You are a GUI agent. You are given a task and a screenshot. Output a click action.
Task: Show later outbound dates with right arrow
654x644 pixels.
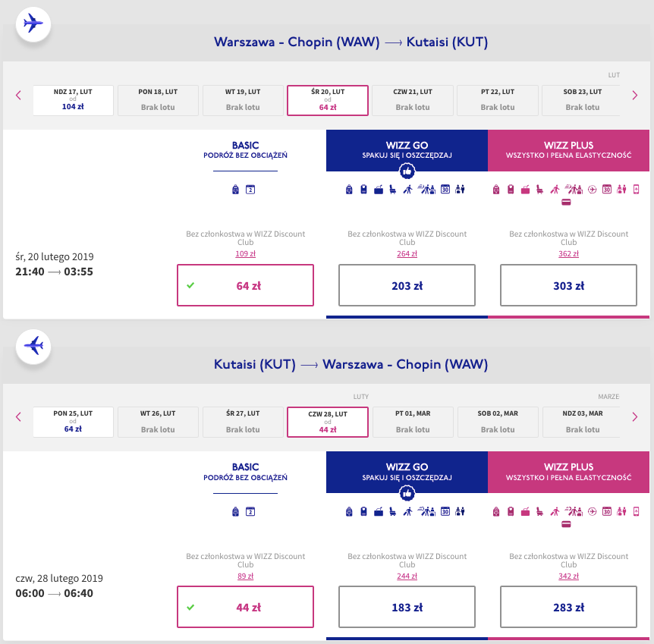(635, 95)
